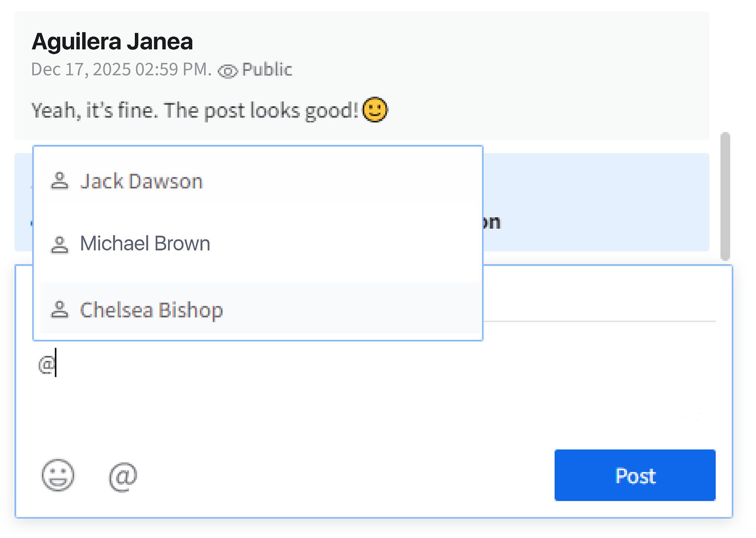Select Jack Dawson from mention suggestions
The image size is (756, 538).
pyautogui.click(x=258, y=182)
